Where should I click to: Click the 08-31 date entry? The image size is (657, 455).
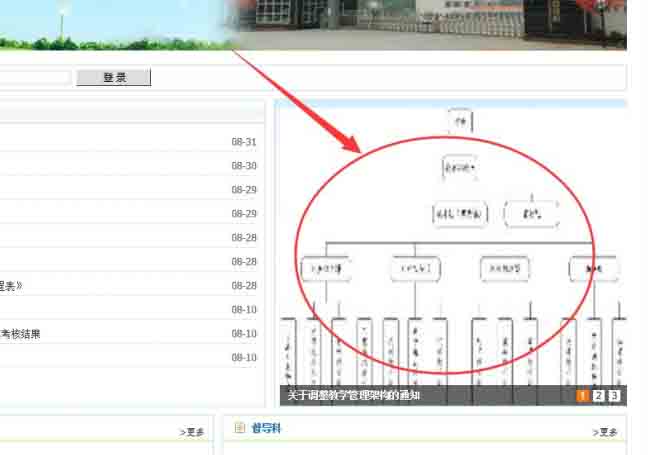coord(244,142)
